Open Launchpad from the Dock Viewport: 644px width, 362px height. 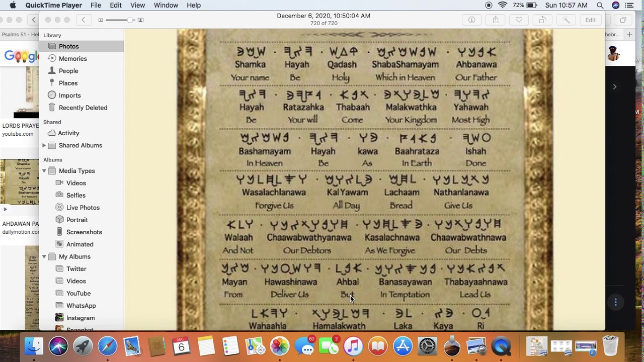[x=83, y=346]
